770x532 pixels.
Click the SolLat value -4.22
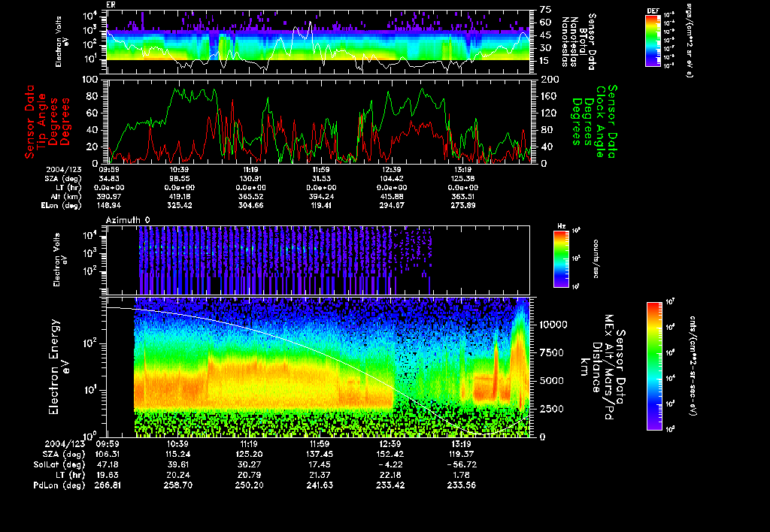tap(391, 465)
